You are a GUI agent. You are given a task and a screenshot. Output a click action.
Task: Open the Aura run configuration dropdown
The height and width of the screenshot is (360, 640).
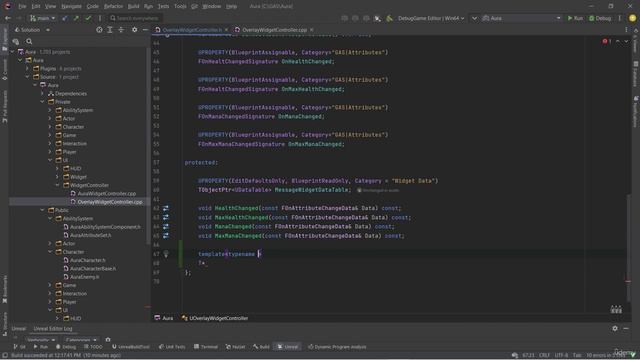[x=521, y=18]
